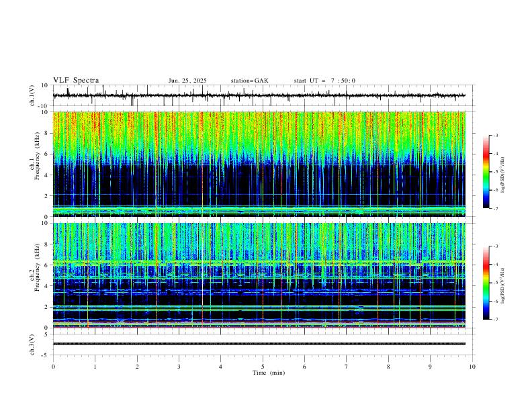Image resolution: width=532 pixels, height=411 pixels.
Task: Click the '-7' value on ch.2 colorbar
Action: pyautogui.click(x=496, y=319)
